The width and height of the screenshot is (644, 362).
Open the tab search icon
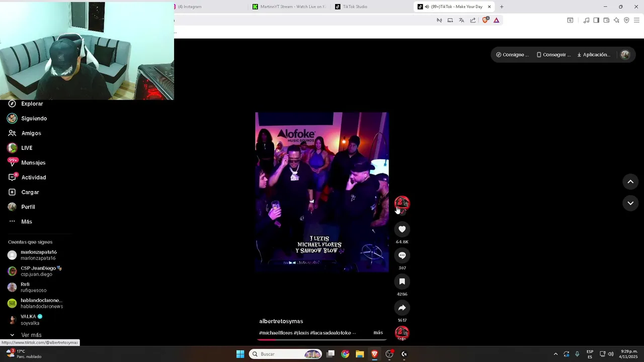pyautogui.click(x=570, y=21)
